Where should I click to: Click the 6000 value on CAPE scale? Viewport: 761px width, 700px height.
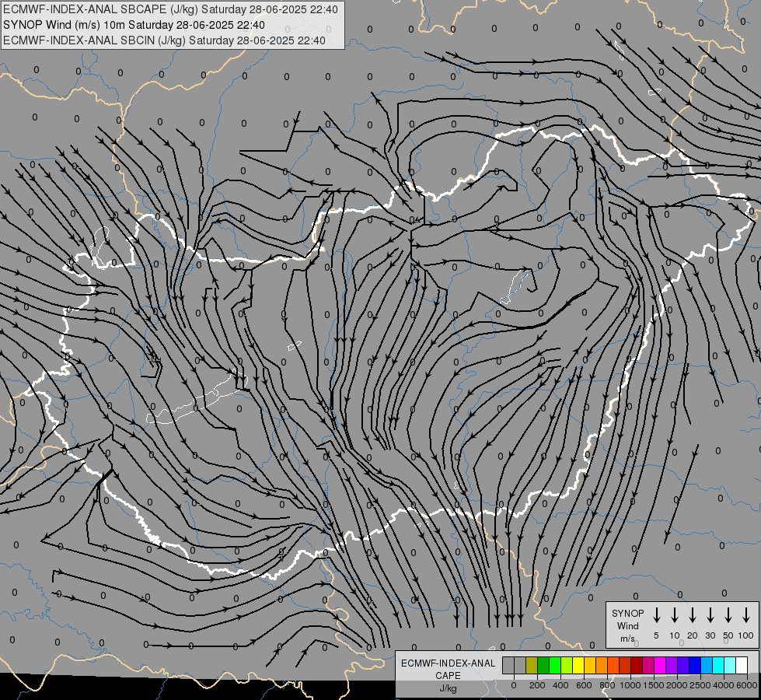point(747,685)
